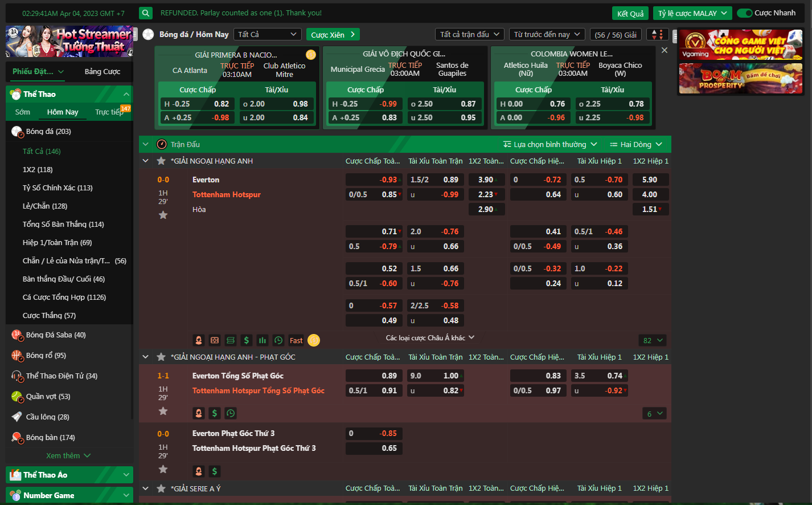The width and height of the screenshot is (812, 505).
Task: Collapse the Giải Ngoại Hạng Anh league section
Action: 145,161
